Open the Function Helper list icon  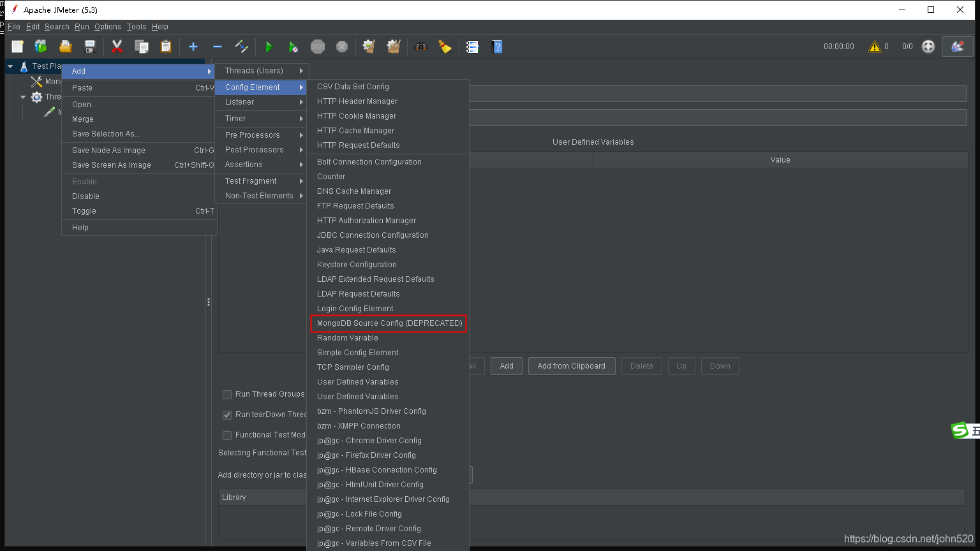click(472, 47)
